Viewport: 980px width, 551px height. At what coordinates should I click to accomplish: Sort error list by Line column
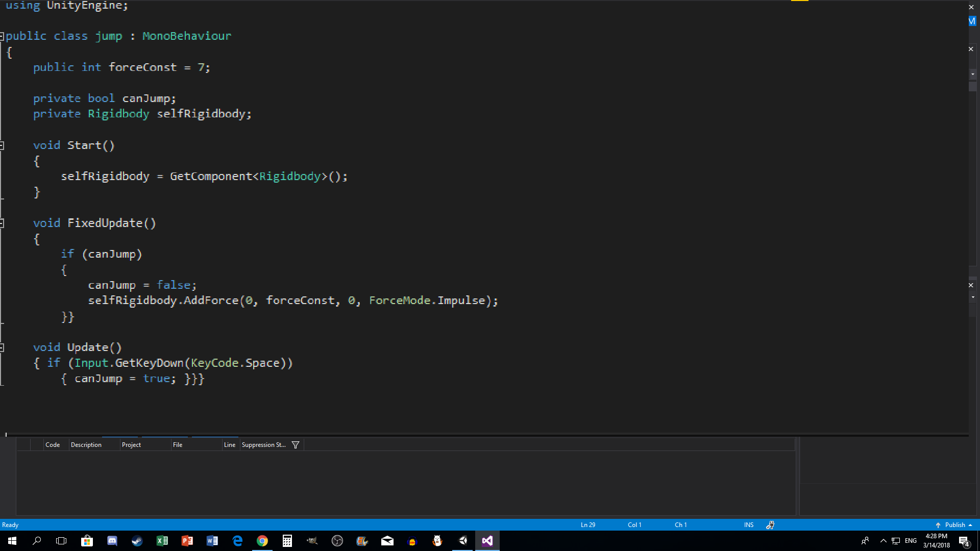coord(230,445)
